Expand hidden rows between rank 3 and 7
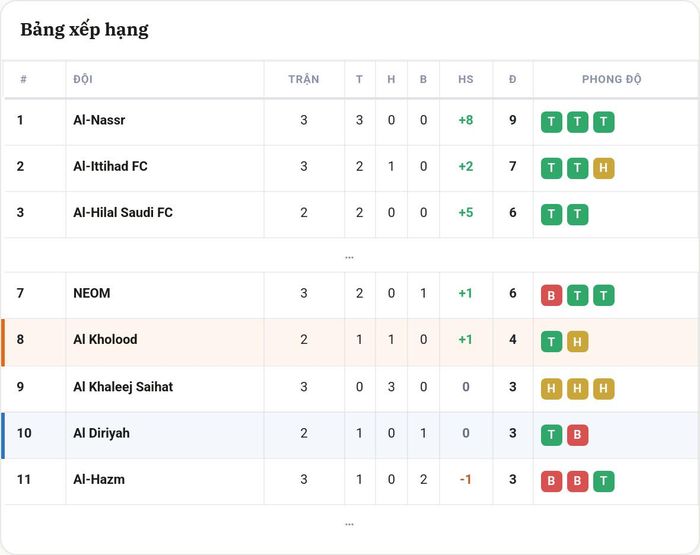The height and width of the screenshot is (555, 700). point(350,257)
